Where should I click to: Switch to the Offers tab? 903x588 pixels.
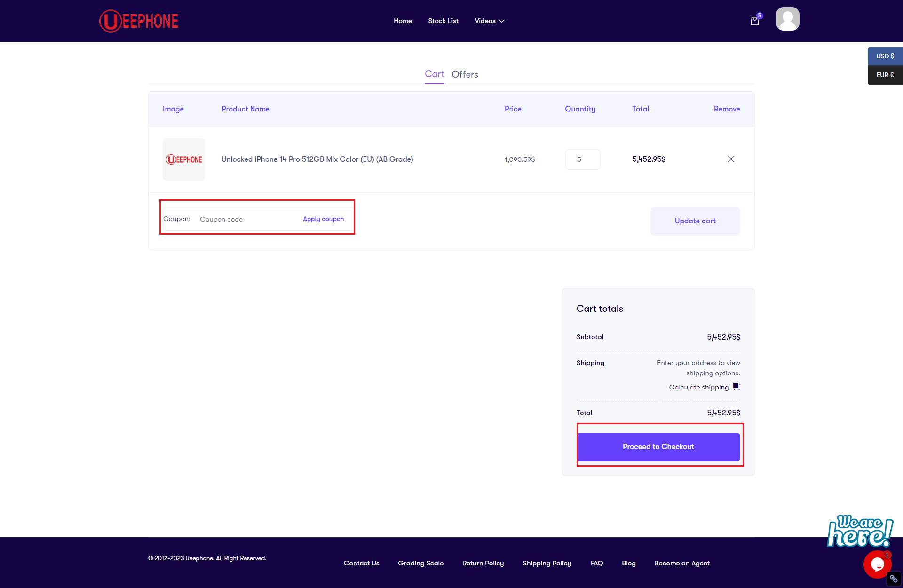(465, 74)
